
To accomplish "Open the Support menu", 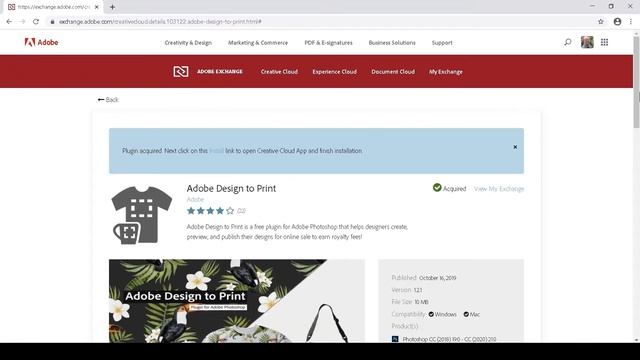I will coord(442,43).
